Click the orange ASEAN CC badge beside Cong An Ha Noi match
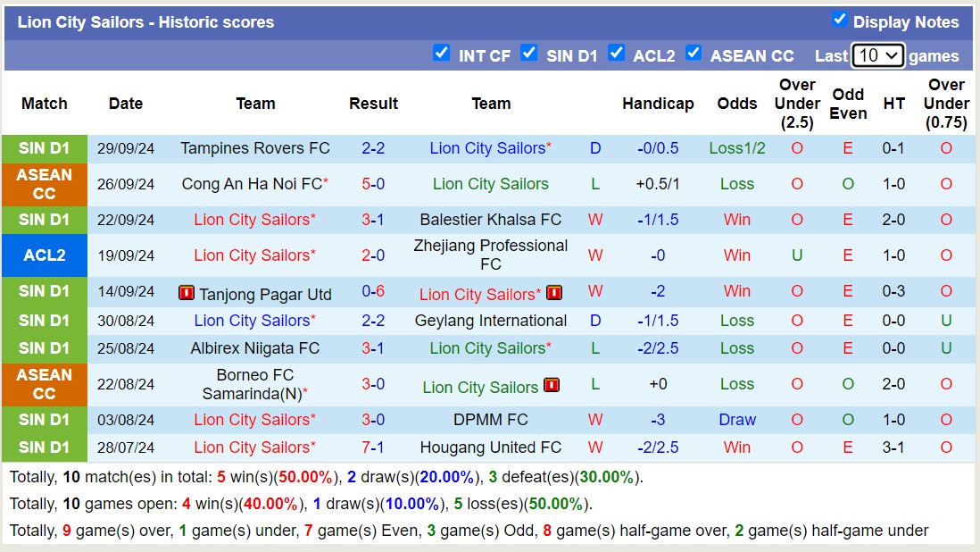980x552 pixels. coord(44,185)
